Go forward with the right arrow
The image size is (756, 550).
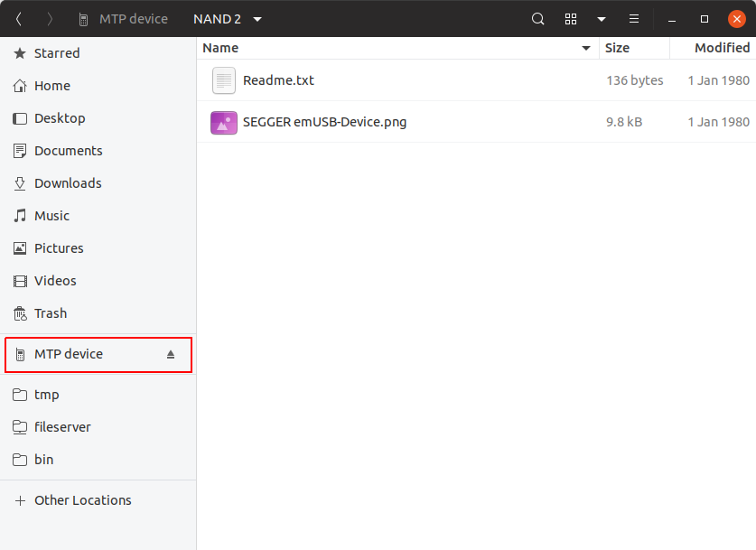[x=50, y=19]
